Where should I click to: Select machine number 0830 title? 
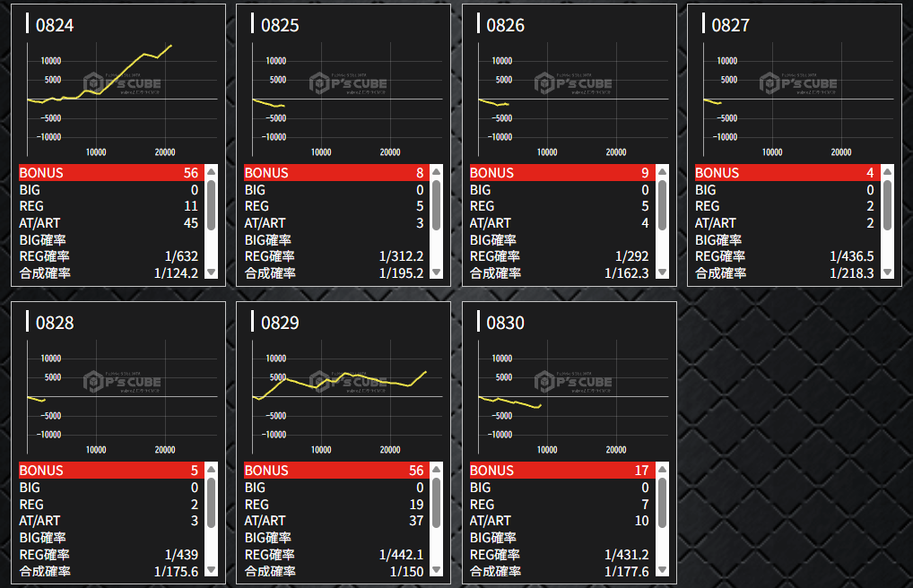point(506,323)
